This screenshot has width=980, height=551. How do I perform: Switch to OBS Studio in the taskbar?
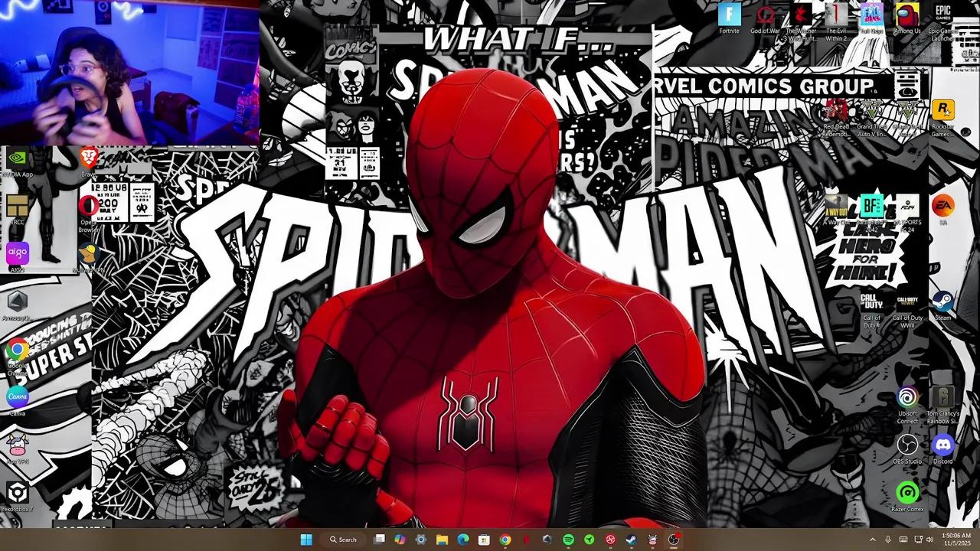click(674, 540)
